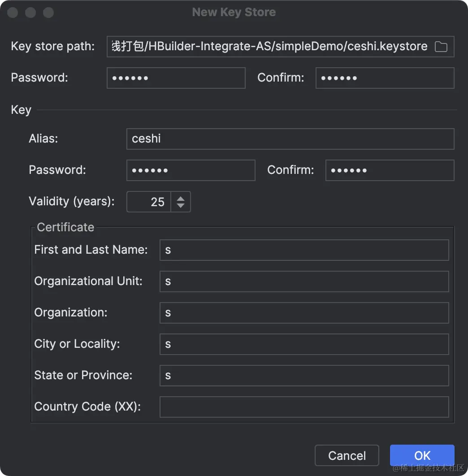
Task: Select the First and Last Name field
Action: tap(304, 250)
